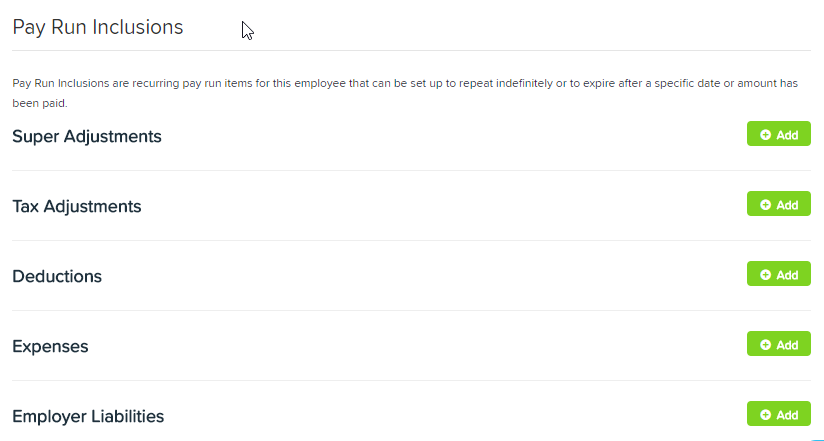The image size is (824, 441).
Task: Click the blue widget peeking at bottom-right corner
Action: point(817,439)
